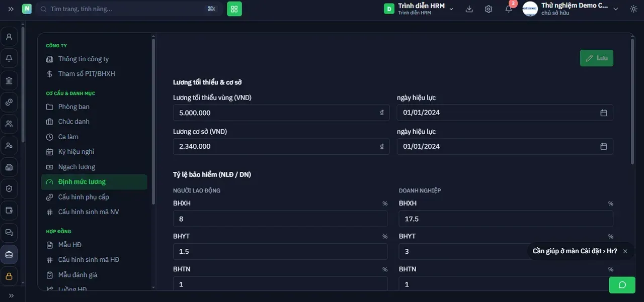Open the settings gear icon
This screenshot has height=302, width=644.
(489, 9)
